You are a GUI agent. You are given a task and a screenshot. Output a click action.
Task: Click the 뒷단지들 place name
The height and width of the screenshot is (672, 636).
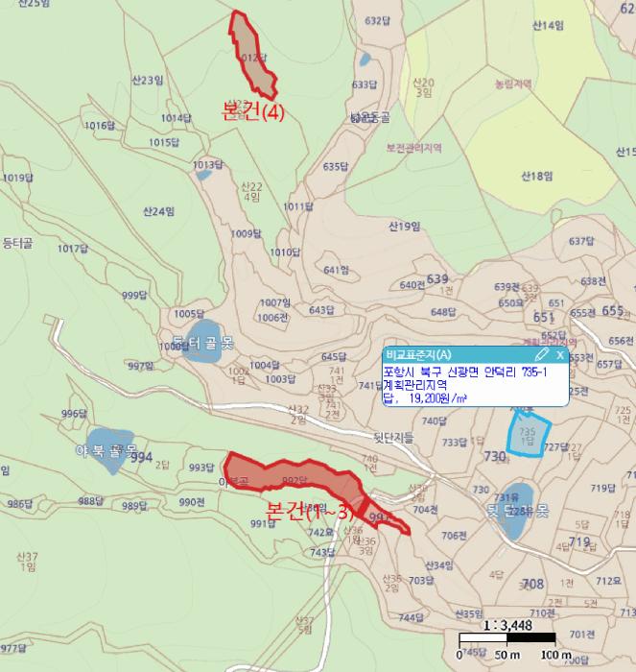pyautogui.click(x=393, y=437)
